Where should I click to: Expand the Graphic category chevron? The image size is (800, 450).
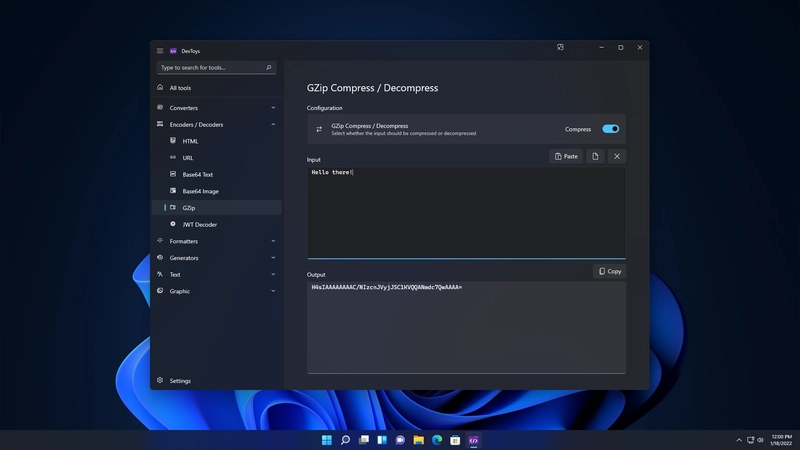pyautogui.click(x=273, y=291)
